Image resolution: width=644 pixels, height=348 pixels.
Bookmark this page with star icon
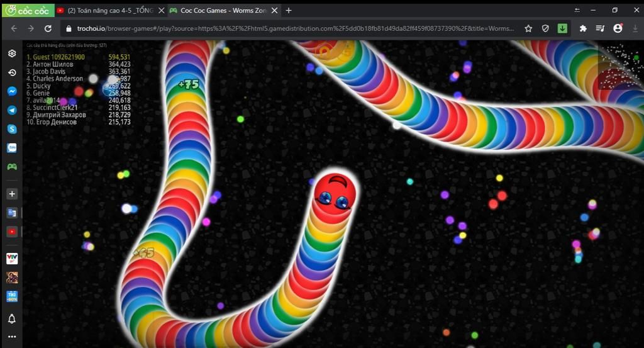click(x=528, y=28)
